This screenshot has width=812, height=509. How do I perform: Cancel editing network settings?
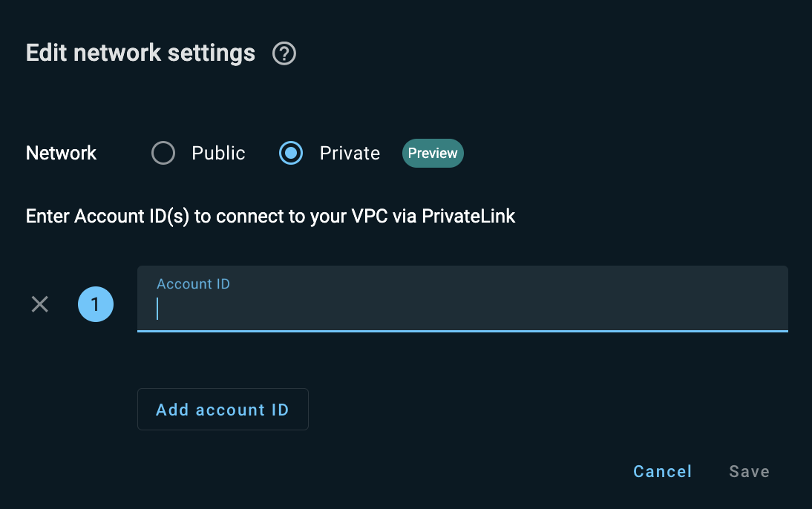point(662,471)
